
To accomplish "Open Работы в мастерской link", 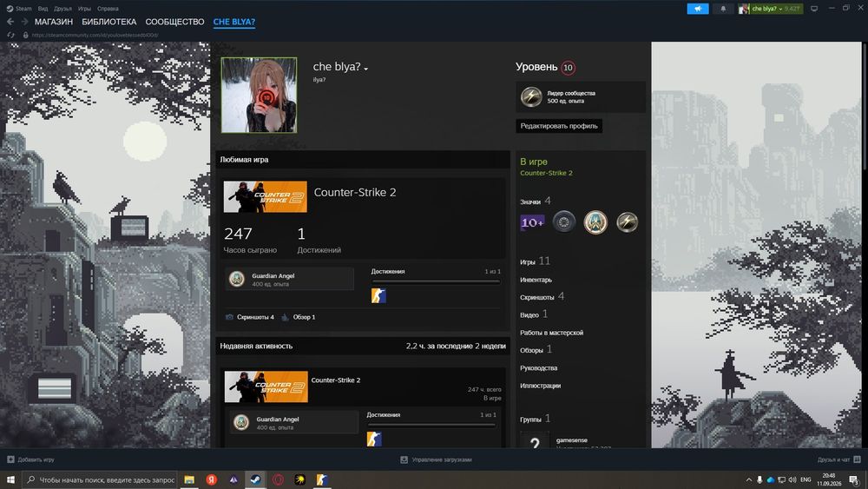I will click(551, 333).
